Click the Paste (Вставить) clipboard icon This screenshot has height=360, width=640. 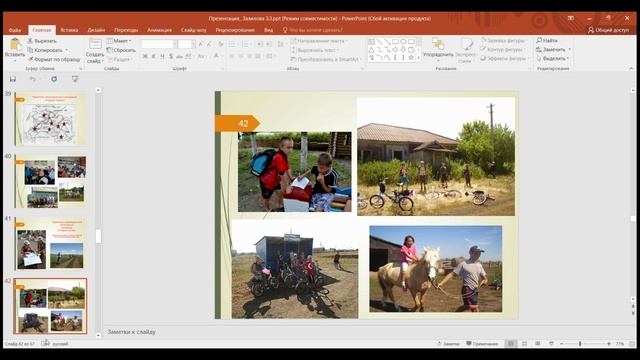tap(15, 44)
